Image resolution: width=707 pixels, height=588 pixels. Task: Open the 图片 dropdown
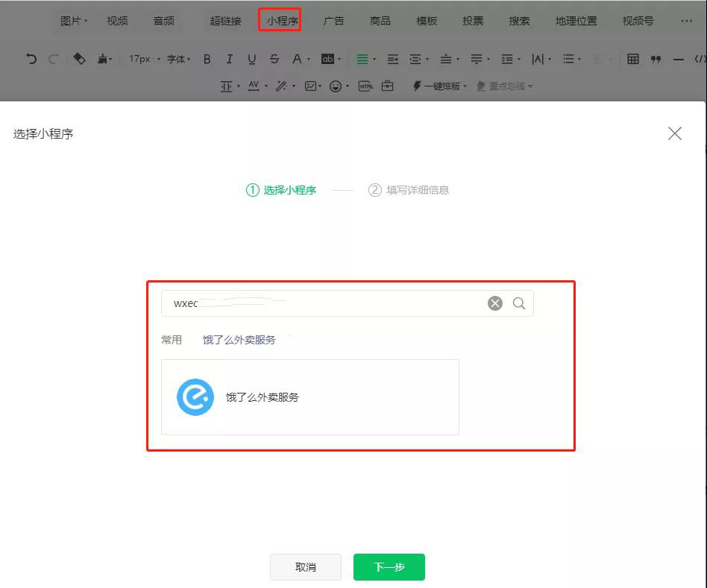point(74,21)
